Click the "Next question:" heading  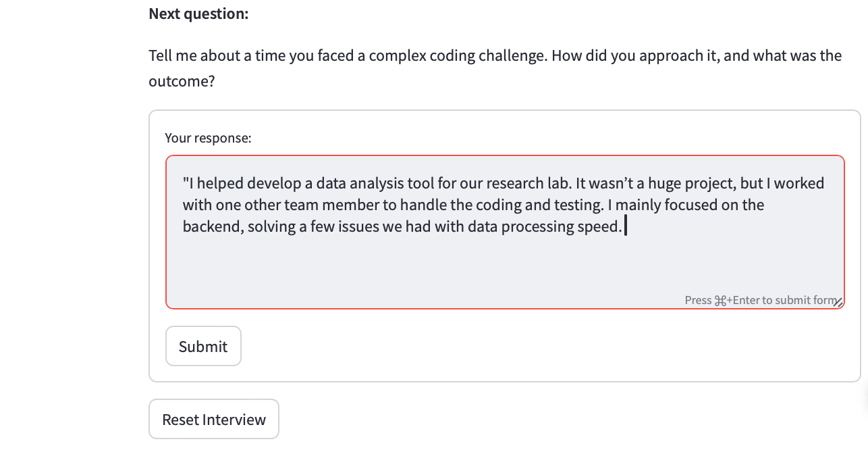tap(198, 14)
